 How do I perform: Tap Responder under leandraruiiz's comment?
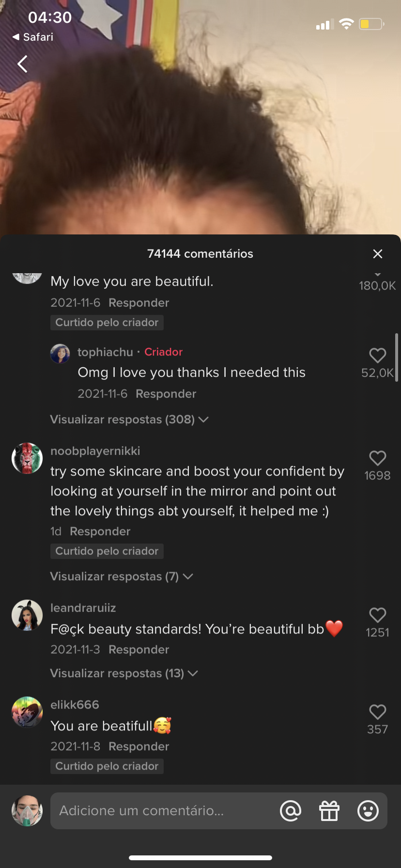(139, 650)
